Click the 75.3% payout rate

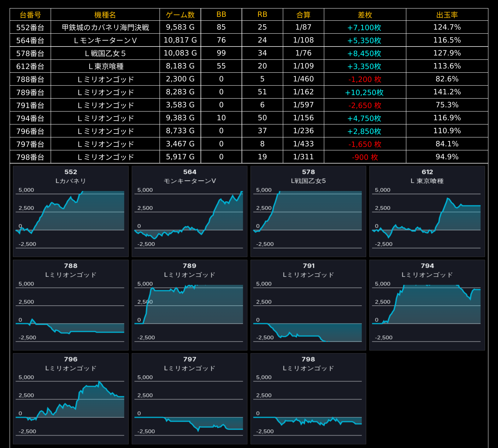(x=447, y=105)
